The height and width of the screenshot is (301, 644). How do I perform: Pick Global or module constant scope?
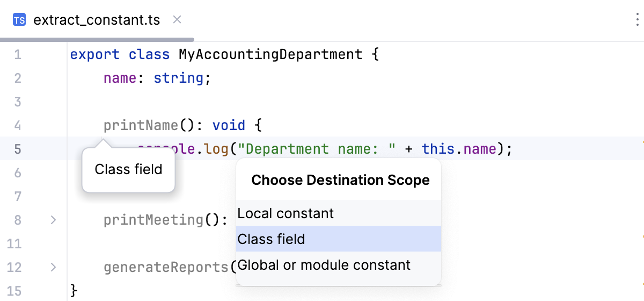click(324, 265)
